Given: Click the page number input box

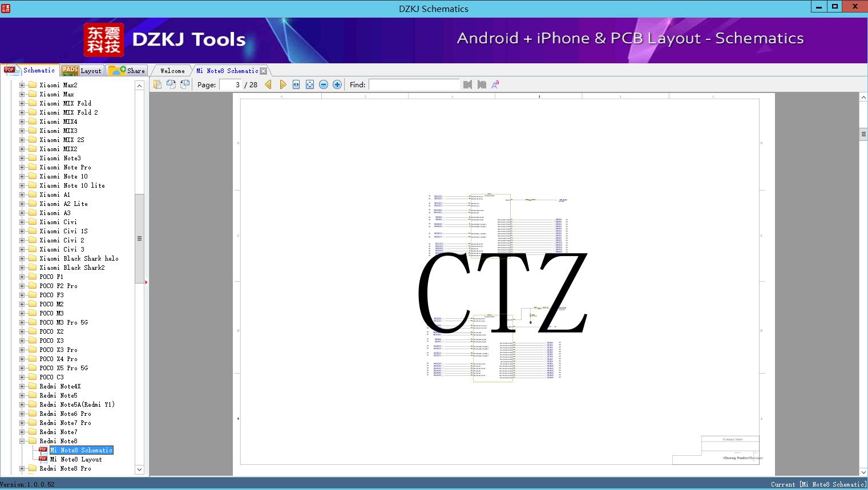Looking at the screenshot, I should [x=231, y=84].
